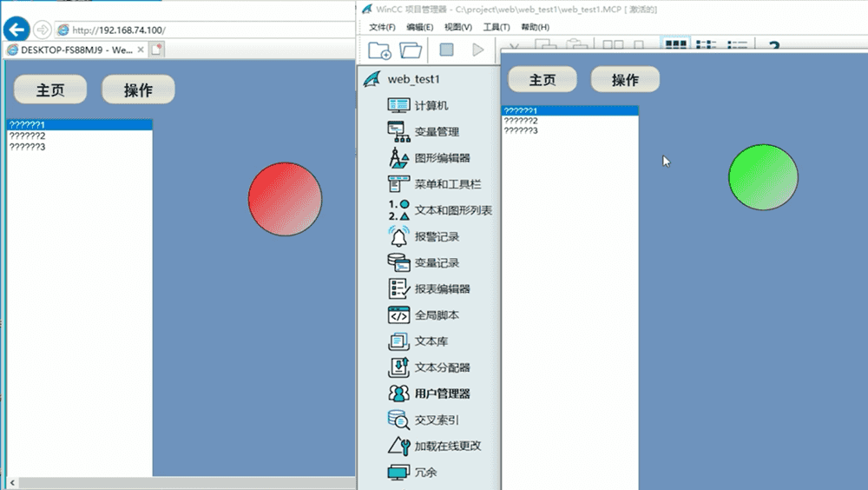Select web_test1 project root node

pos(413,79)
